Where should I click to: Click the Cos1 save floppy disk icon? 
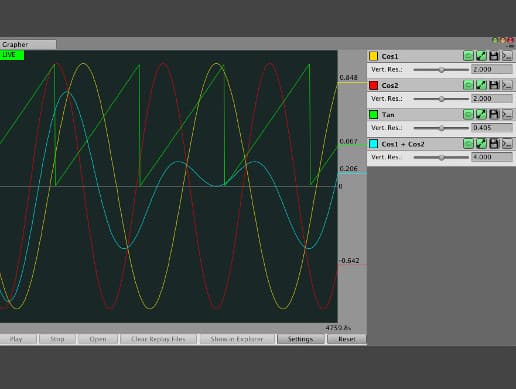pos(494,56)
